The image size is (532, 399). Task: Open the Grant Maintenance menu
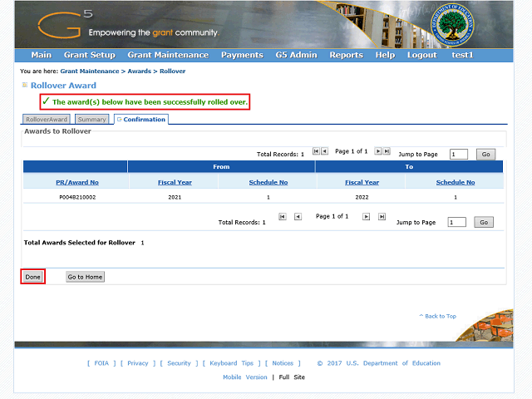point(168,55)
